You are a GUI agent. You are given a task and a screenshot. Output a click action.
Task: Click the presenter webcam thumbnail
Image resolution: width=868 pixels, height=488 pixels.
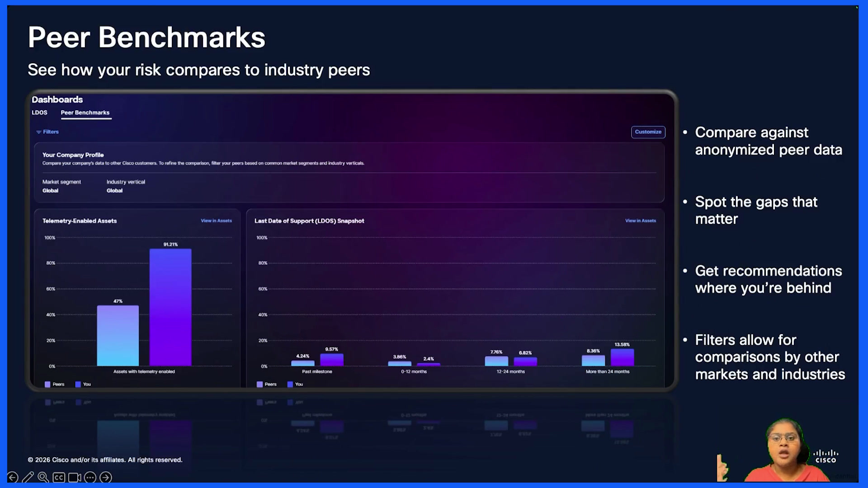pos(782,450)
